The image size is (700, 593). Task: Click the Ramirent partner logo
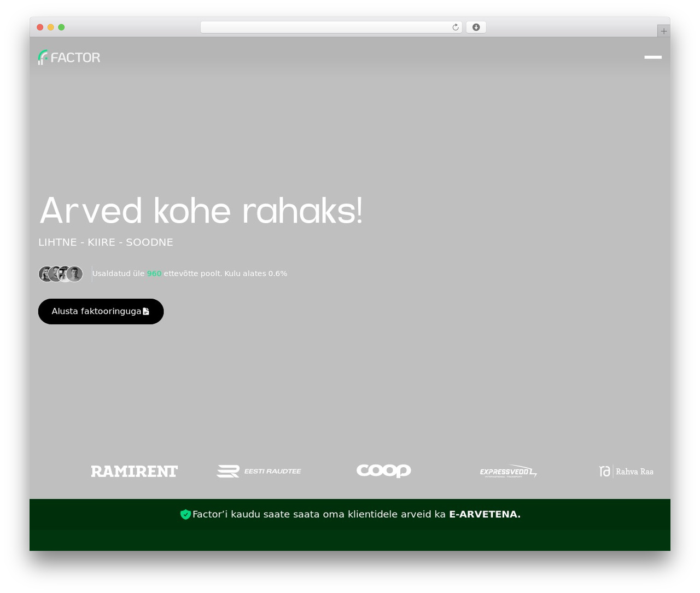[134, 471]
